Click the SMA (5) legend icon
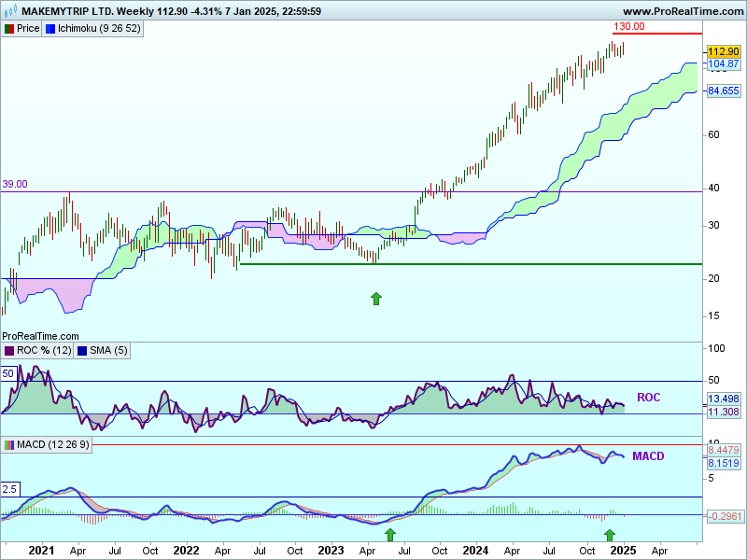Image resolution: width=747 pixels, height=560 pixels. [x=81, y=351]
